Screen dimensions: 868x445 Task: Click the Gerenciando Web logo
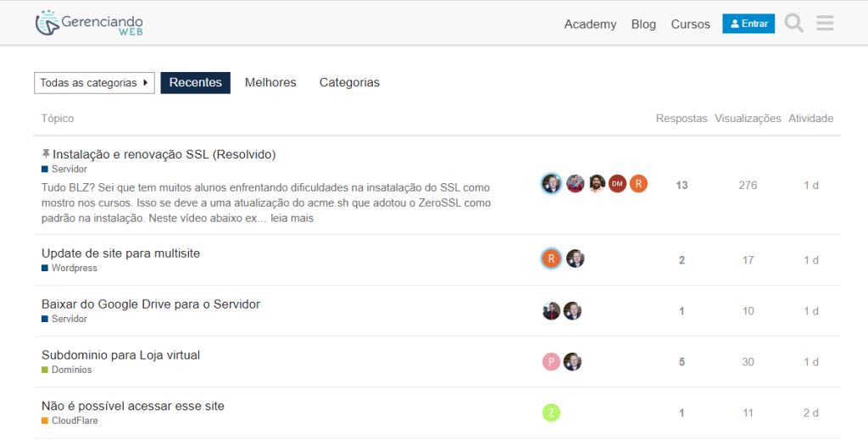[89, 24]
